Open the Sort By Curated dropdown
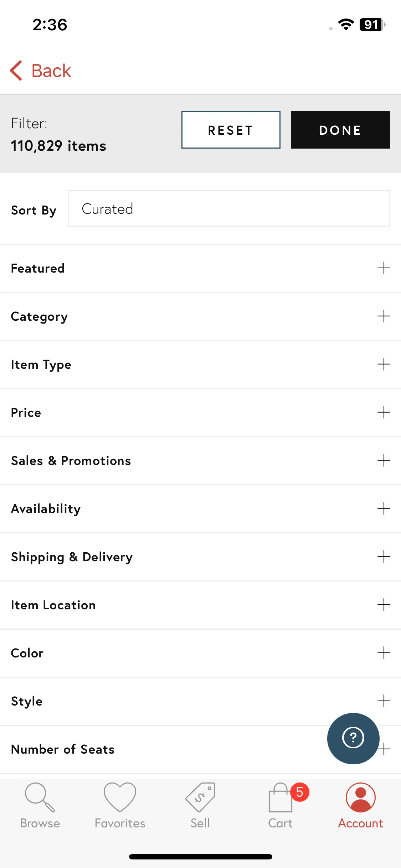This screenshot has width=401, height=868. (x=229, y=209)
